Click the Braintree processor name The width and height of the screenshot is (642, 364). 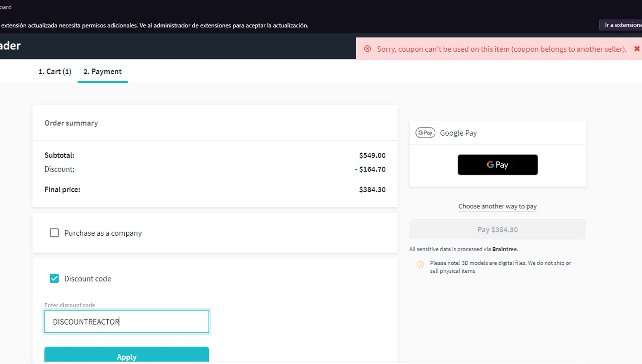(505, 249)
